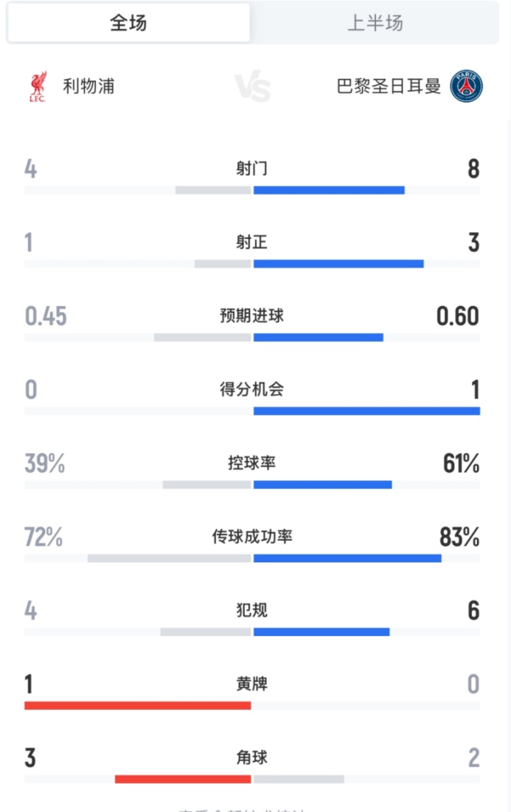Viewport: 511px width, 812px height.
Task: Click the 预期进球 stat label
Action: pos(252,316)
